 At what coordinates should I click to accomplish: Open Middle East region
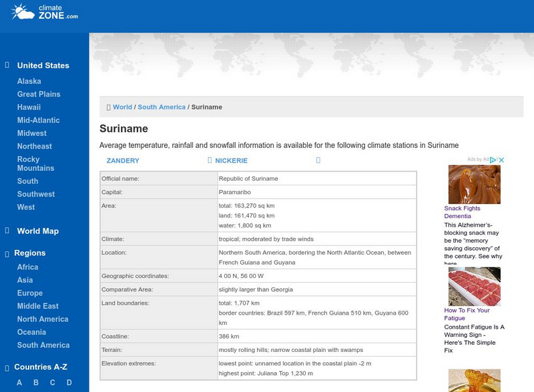tap(38, 306)
